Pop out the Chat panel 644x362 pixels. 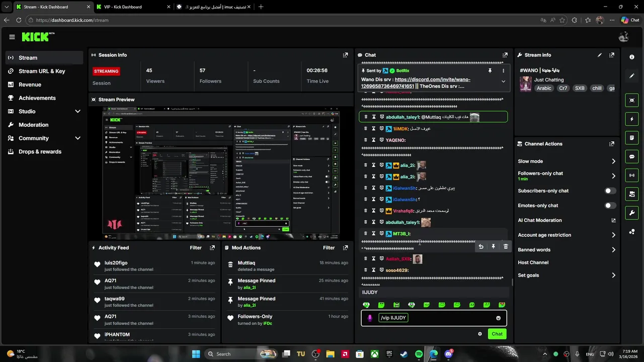point(505,55)
